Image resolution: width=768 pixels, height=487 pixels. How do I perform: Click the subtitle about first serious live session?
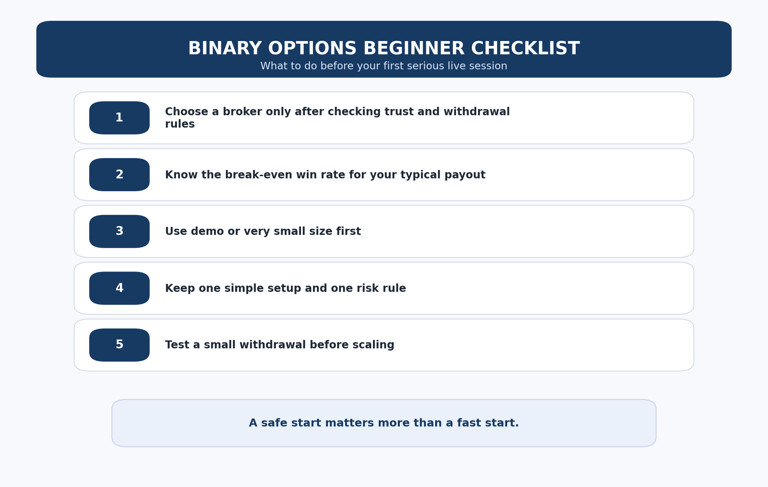click(384, 66)
